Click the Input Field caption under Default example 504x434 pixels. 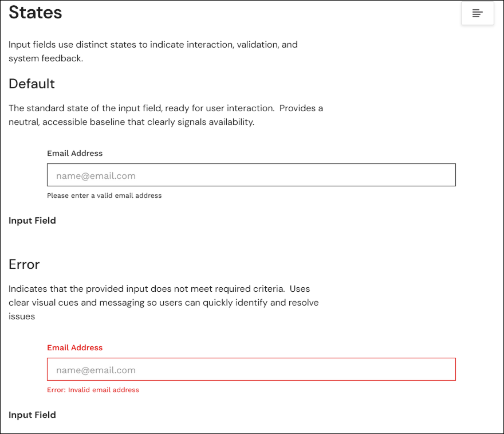[32, 220]
